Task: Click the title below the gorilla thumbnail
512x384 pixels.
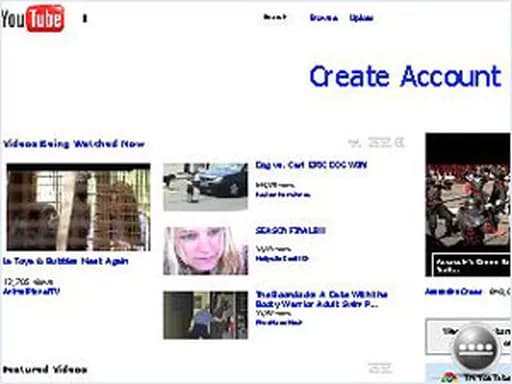Action: coord(65,261)
